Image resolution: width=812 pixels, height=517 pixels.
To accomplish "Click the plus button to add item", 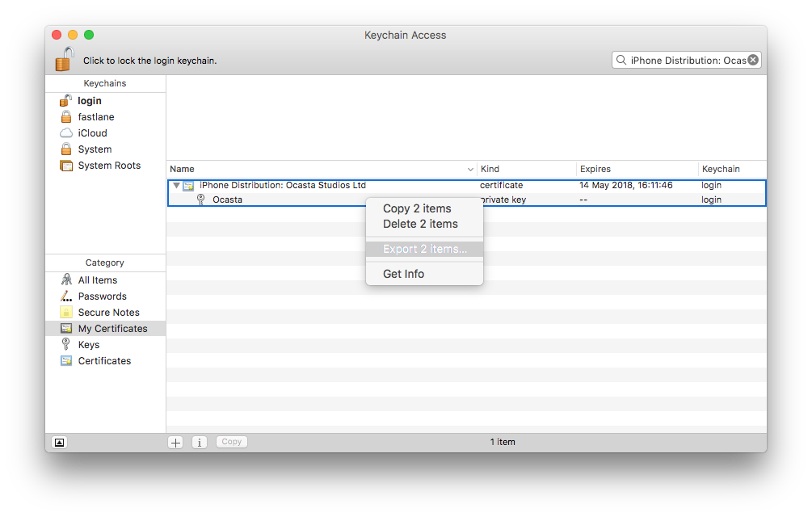I will 175,443.
